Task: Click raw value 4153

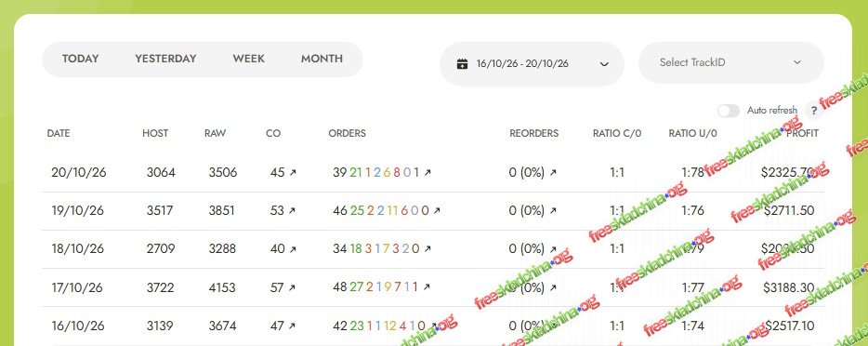Action: 222,288
